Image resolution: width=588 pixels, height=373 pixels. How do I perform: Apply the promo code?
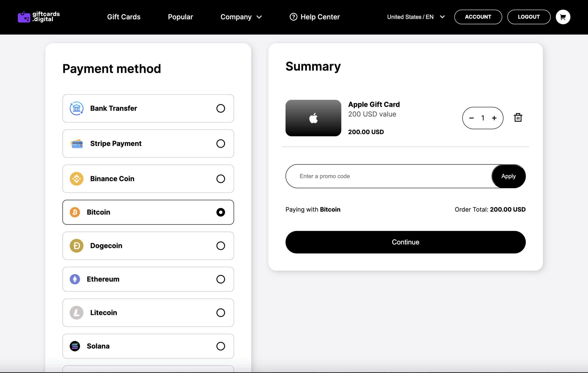[508, 176]
